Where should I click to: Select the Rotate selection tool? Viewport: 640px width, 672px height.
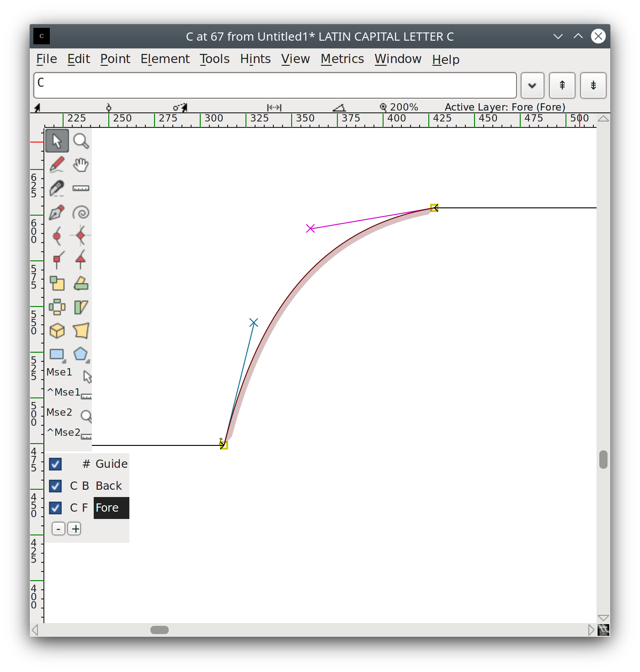(81, 283)
